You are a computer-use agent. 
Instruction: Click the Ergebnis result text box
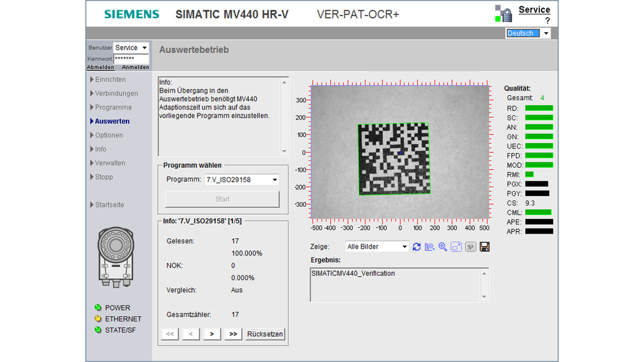[399, 285]
